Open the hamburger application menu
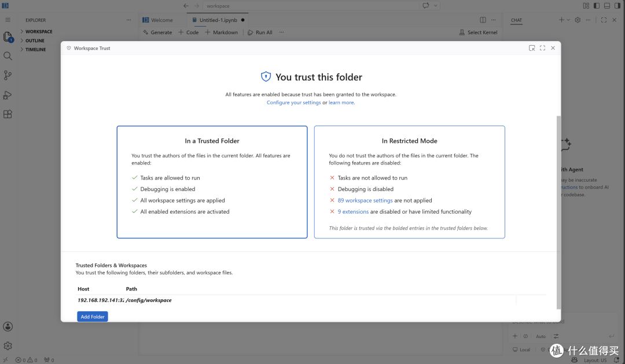 (8, 20)
